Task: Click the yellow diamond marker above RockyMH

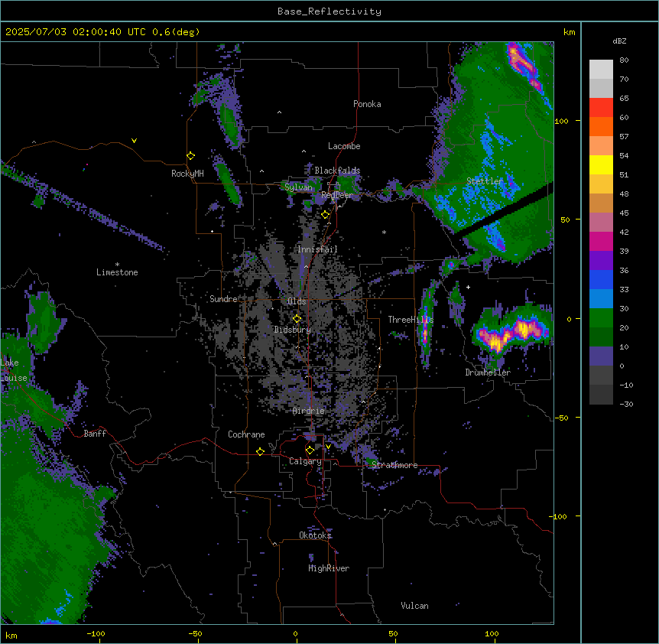Action: tap(190, 156)
